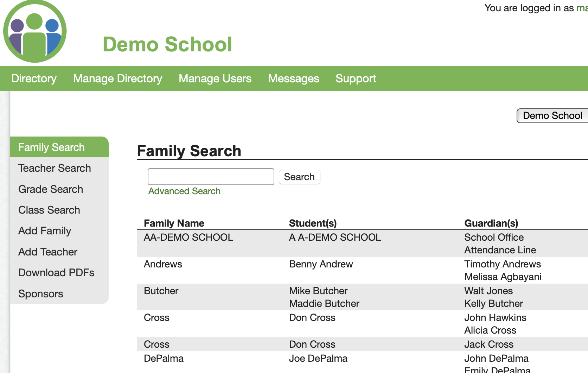Open the Directory menu
Screen dimensions: 588x373
pos(34,78)
